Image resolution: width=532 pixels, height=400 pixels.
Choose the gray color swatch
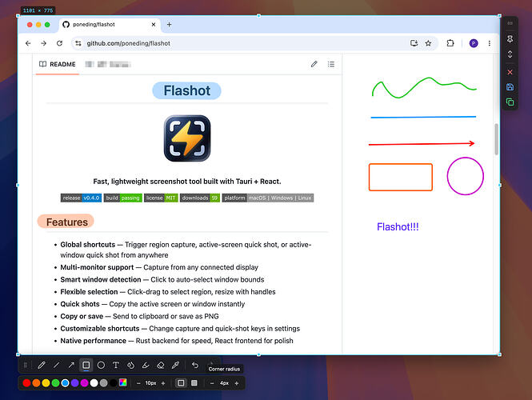[x=104, y=383]
